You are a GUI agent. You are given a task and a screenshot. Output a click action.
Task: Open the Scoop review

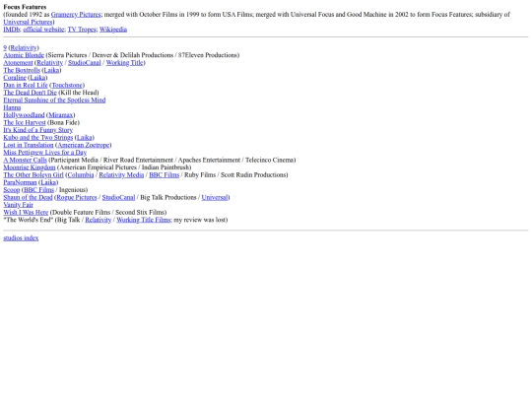(x=12, y=190)
